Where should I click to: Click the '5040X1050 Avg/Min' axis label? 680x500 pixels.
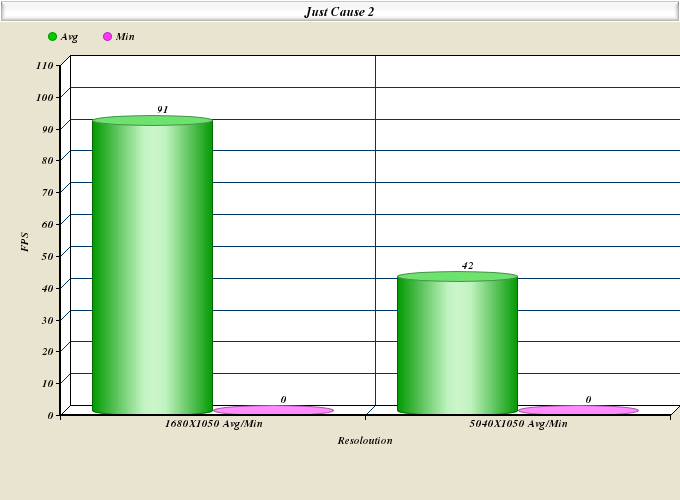pyautogui.click(x=518, y=424)
